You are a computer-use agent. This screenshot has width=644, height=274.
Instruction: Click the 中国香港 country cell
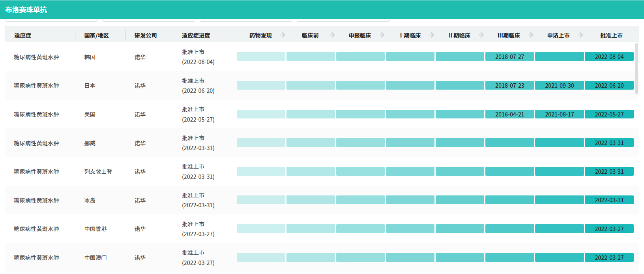point(95,229)
